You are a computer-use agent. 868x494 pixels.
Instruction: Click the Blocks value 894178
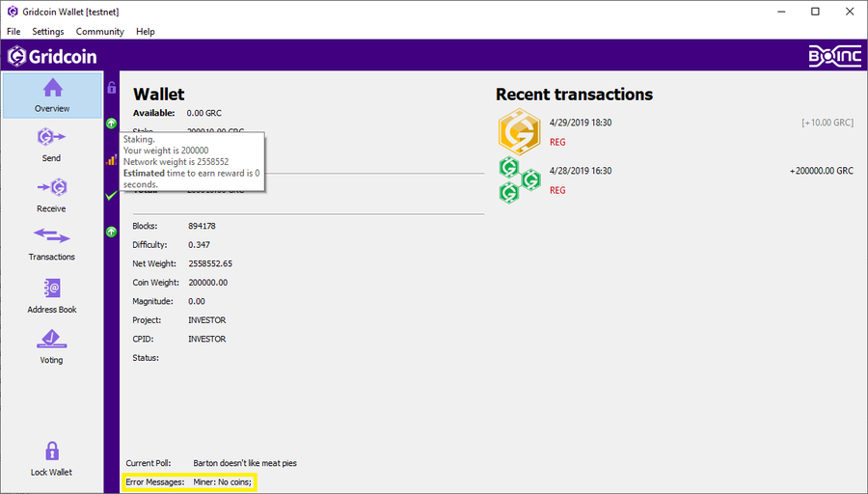pos(203,226)
